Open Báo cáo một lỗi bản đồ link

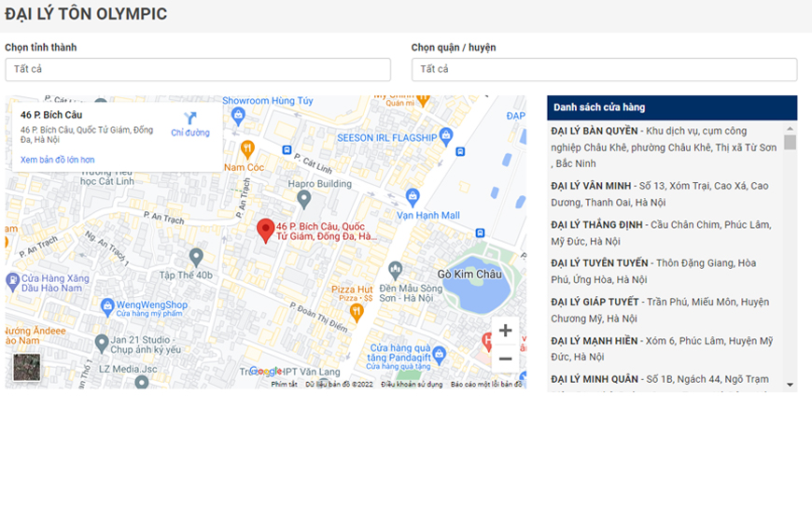coord(486,385)
